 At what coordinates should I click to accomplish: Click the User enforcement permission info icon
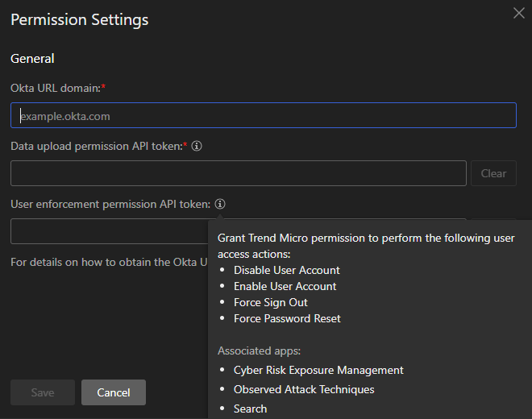[220, 205]
